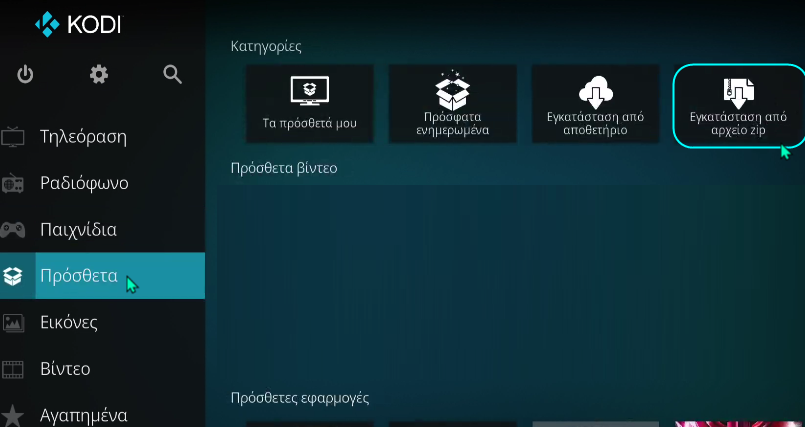805x427 pixels.
Task: Click the Πρόσθετες εφαρμογές heading
Action: [x=300, y=398]
